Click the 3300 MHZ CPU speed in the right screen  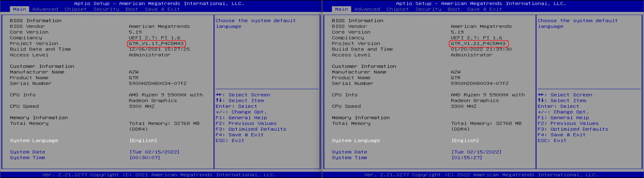pos(464,106)
